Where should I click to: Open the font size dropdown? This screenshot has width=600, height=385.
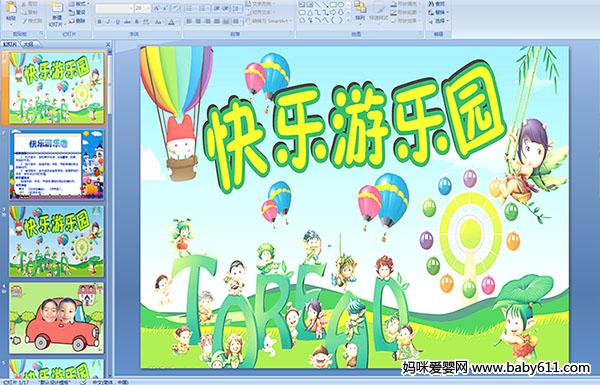pos(148,8)
